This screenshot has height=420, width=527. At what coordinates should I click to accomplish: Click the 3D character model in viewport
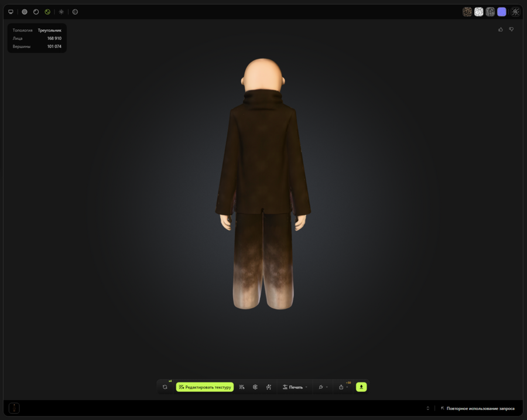(263, 183)
